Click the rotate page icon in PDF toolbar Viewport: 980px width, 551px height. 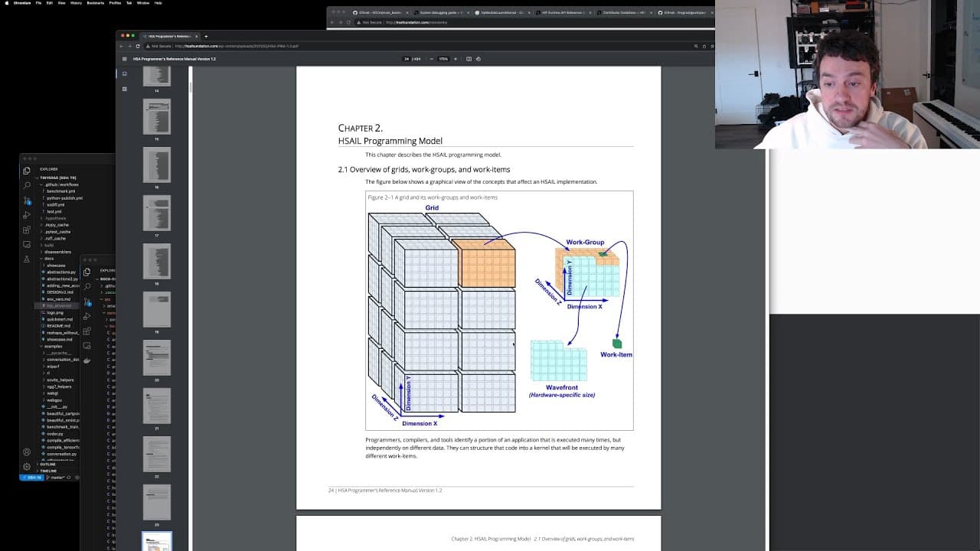point(479,59)
